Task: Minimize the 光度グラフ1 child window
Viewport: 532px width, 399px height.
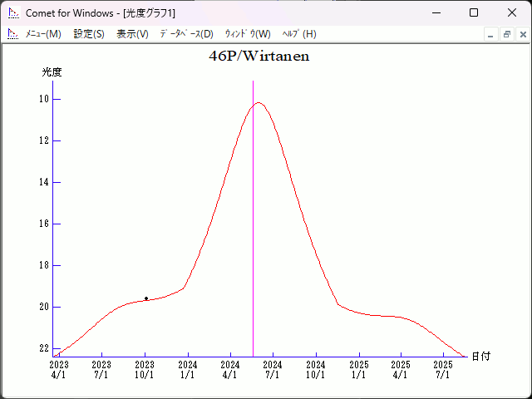Action: point(490,35)
